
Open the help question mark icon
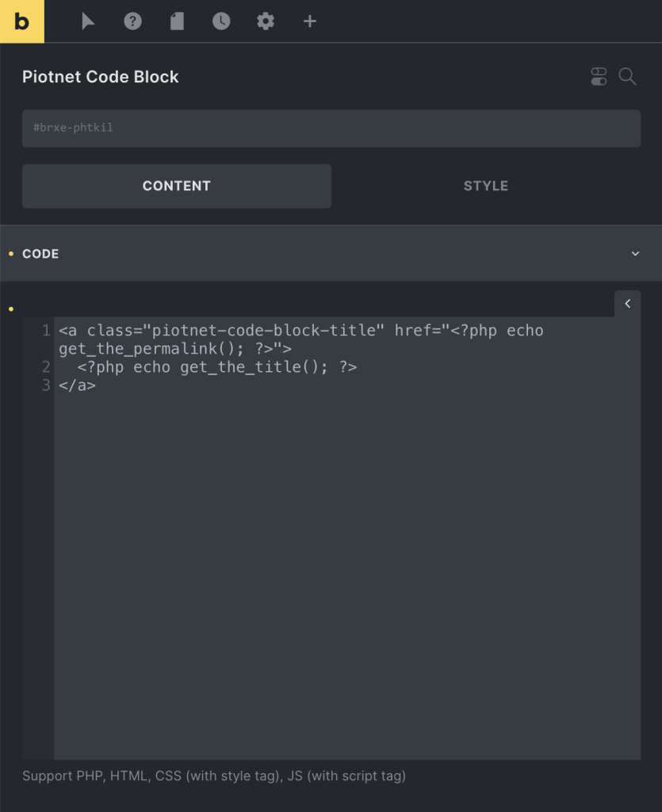pos(132,21)
